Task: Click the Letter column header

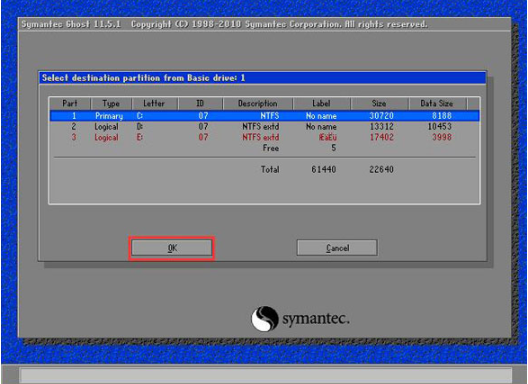Action: pyautogui.click(x=154, y=103)
